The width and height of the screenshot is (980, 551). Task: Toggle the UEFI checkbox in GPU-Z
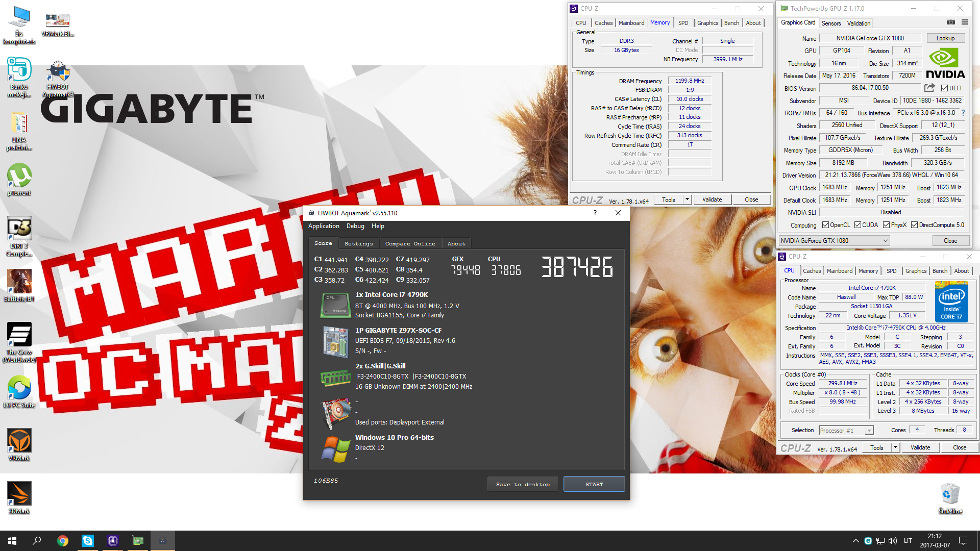(944, 88)
